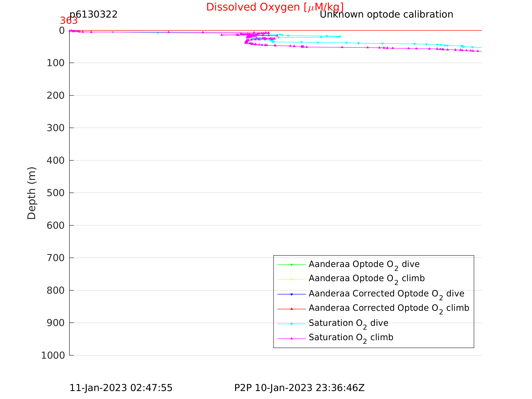
Task: Click the magenta saturation climb legend marker
Action: [291, 338]
